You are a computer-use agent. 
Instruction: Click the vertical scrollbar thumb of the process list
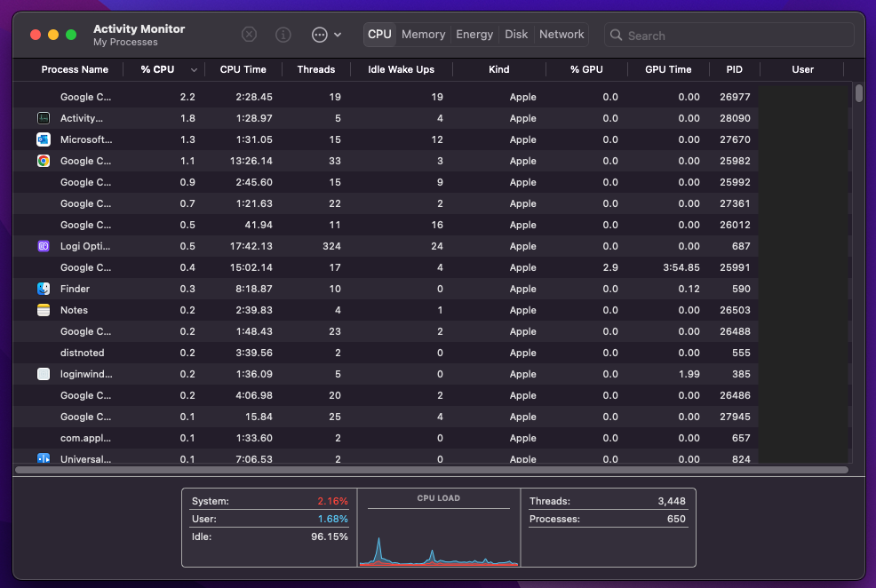click(859, 92)
